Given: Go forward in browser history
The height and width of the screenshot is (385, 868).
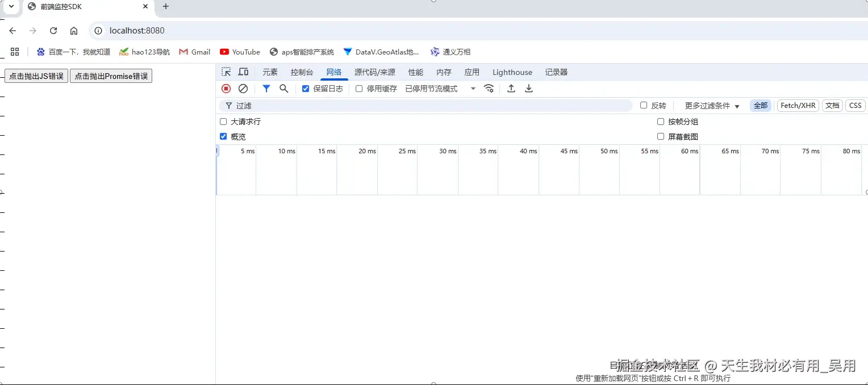Looking at the screenshot, I should point(33,31).
